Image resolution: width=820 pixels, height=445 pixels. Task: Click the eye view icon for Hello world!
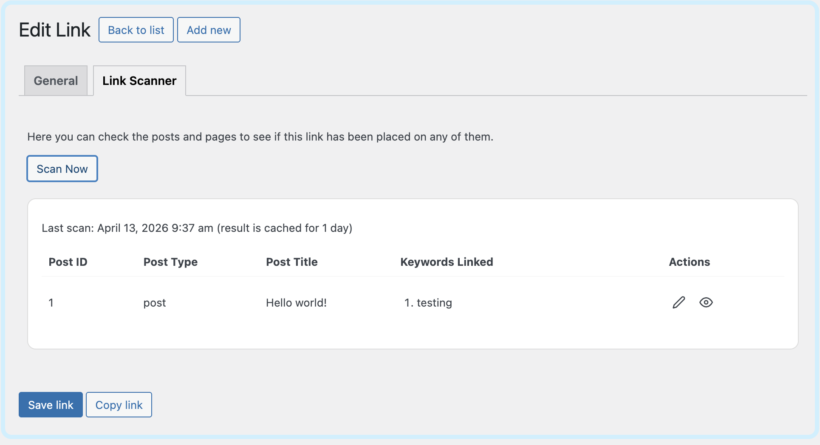tap(706, 302)
